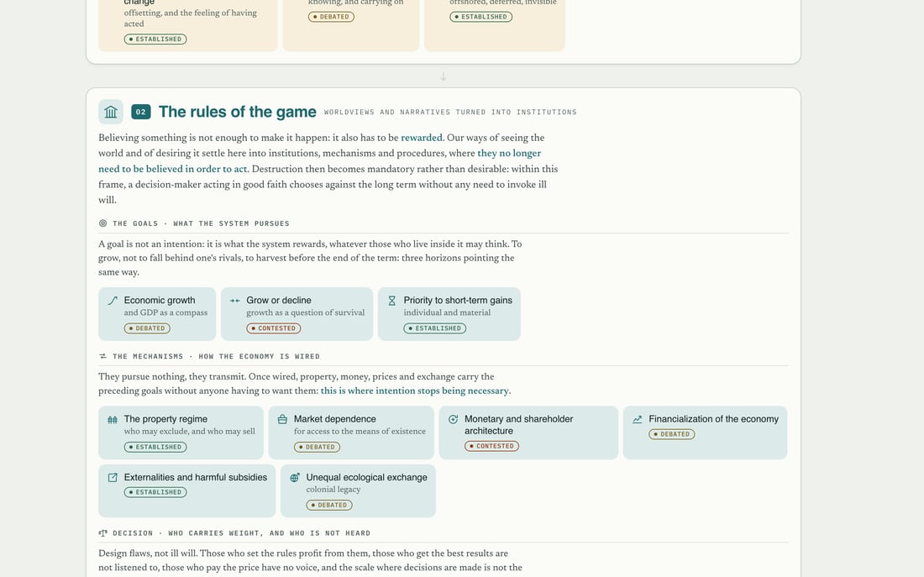The height and width of the screenshot is (577, 924).
Task: Click 'THE MECHANISMS · HOW THE ECONOMY IS WIRED' label
Action: [x=216, y=357]
